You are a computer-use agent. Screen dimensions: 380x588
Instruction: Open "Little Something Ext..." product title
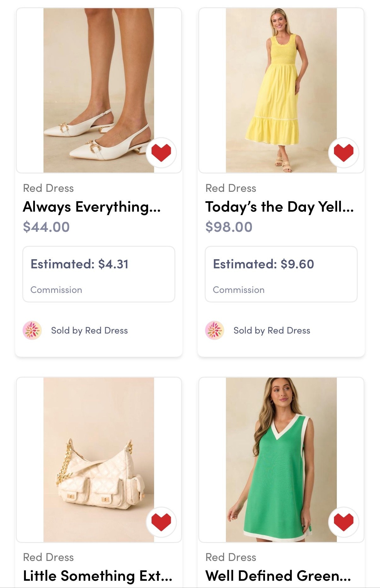[98, 576]
